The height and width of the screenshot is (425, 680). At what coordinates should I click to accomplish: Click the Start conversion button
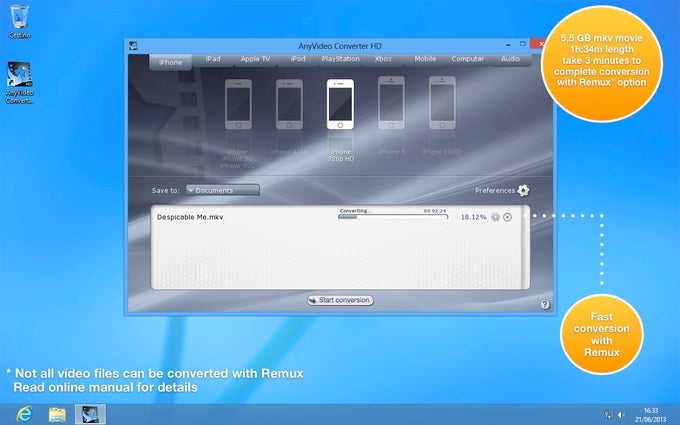click(x=340, y=300)
